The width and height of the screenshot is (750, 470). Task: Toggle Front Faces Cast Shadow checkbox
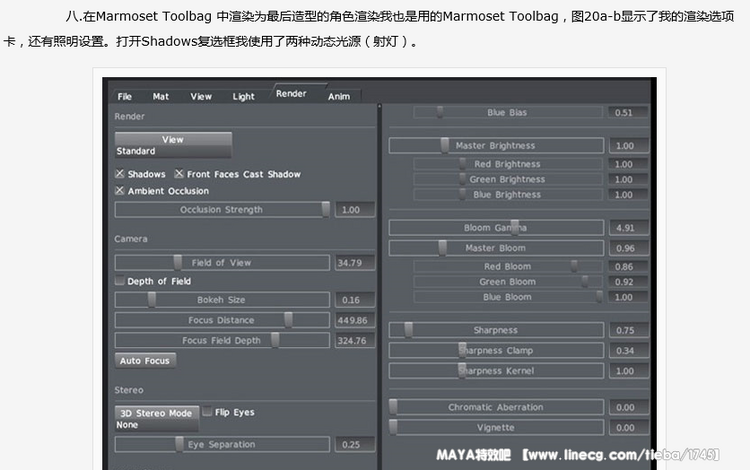179,174
